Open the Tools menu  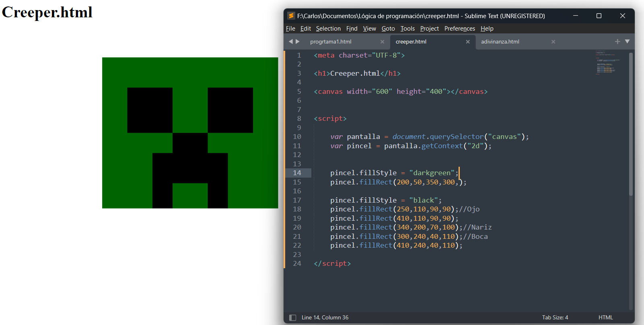click(x=407, y=29)
